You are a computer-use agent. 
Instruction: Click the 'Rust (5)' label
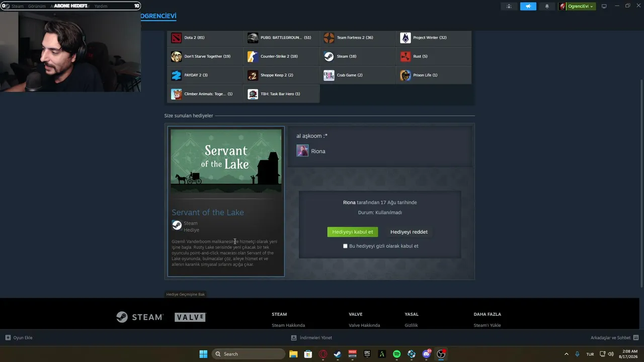pyautogui.click(x=421, y=56)
